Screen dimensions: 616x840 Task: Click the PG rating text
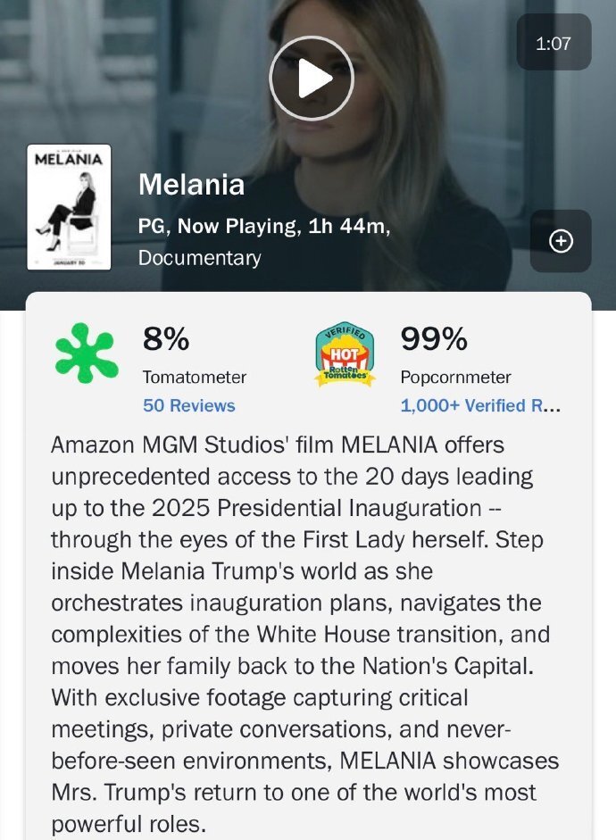click(152, 227)
